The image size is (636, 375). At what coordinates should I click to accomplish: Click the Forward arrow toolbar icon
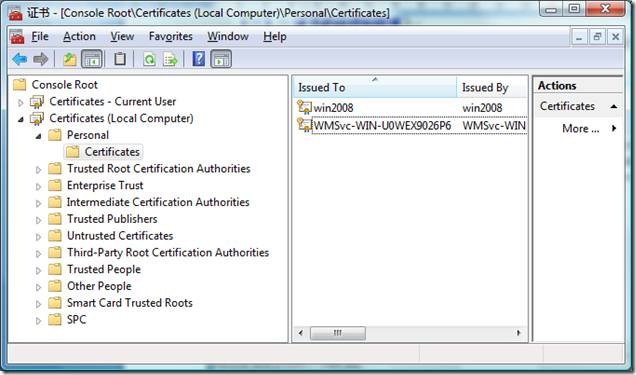tap(41, 60)
